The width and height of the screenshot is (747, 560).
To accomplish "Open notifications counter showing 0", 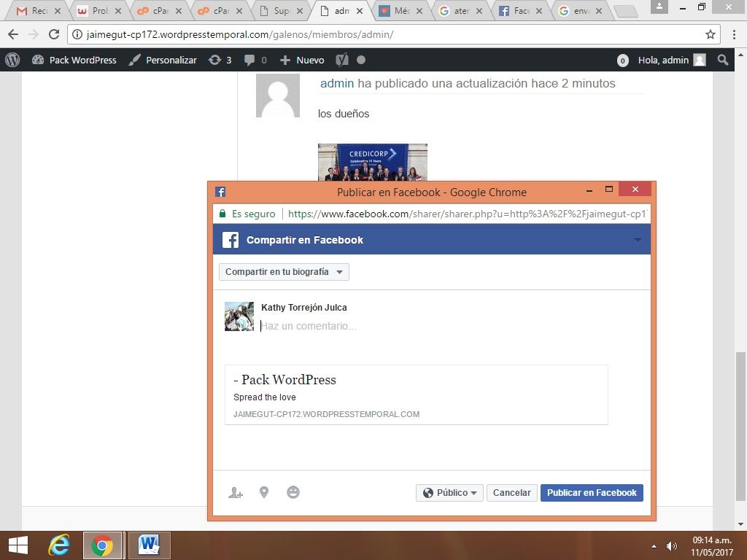I will click(x=622, y=61).
